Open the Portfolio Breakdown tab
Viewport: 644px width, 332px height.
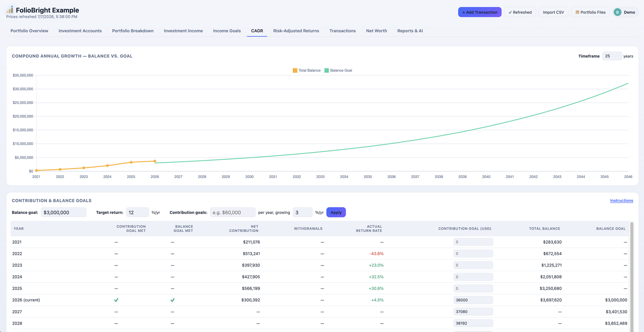tap(133, 31)
